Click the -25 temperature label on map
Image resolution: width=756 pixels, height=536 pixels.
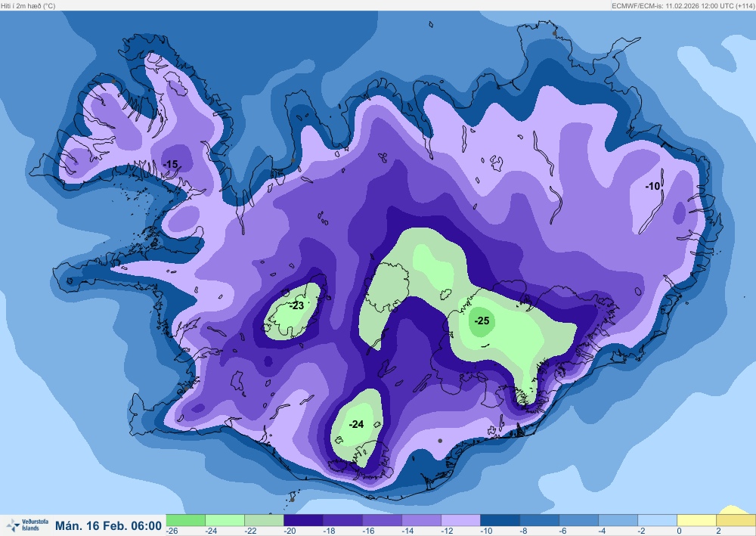click(x=482, y=321)
